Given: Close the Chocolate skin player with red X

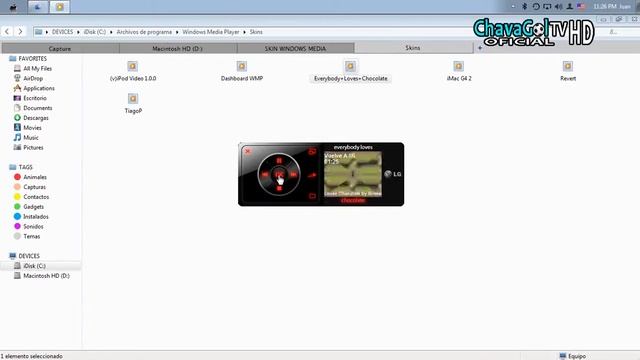Looking at the screenshot, I should click(x=247, y=151).
